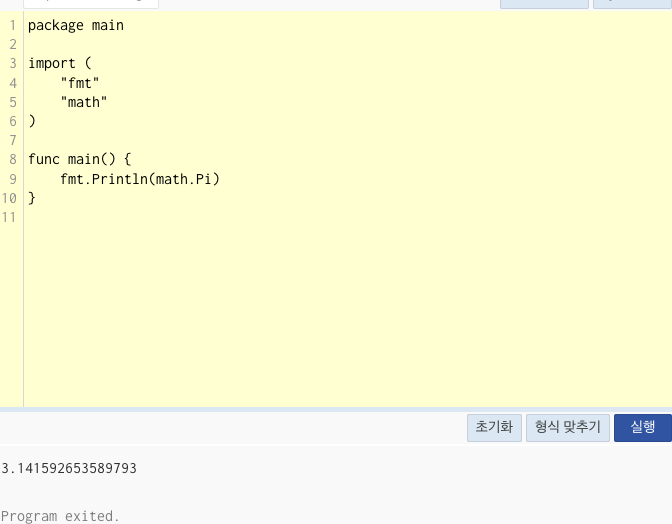This screenshot has height=524, width=672.
Task: Click the "fmt" import line
Action: [80, 83]
